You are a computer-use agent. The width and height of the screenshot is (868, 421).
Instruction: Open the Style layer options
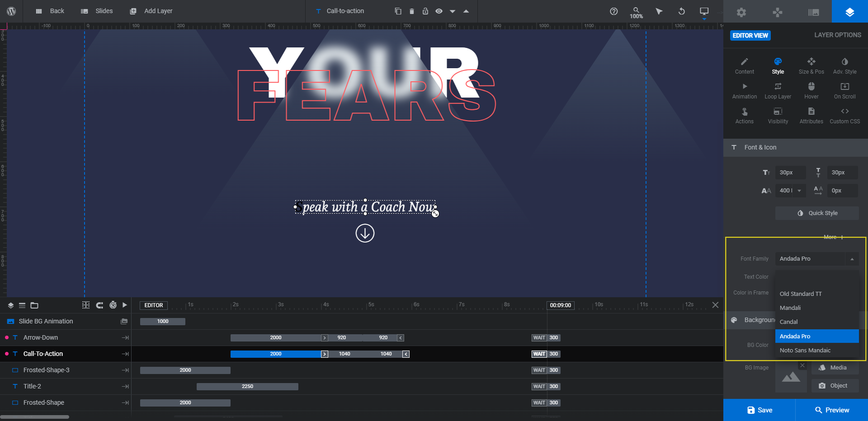pyautogui.click(x=778, y=66)
